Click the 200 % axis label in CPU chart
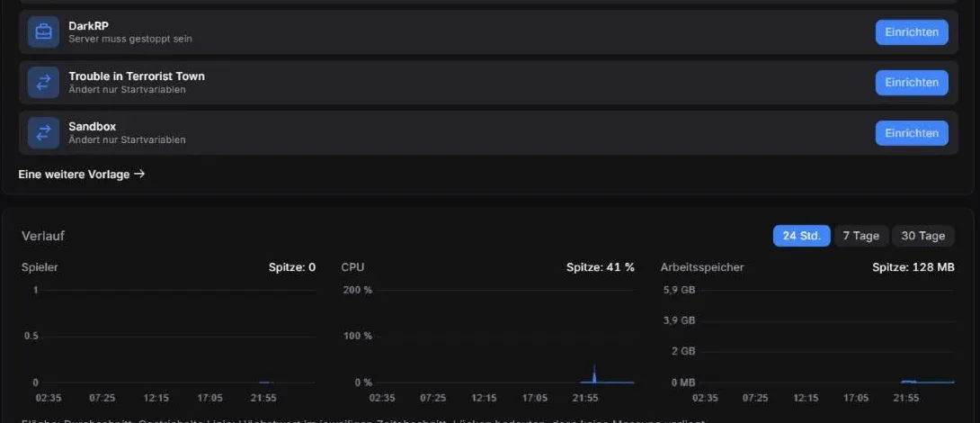The image size is (980, 423). click(x=358, y=291)
